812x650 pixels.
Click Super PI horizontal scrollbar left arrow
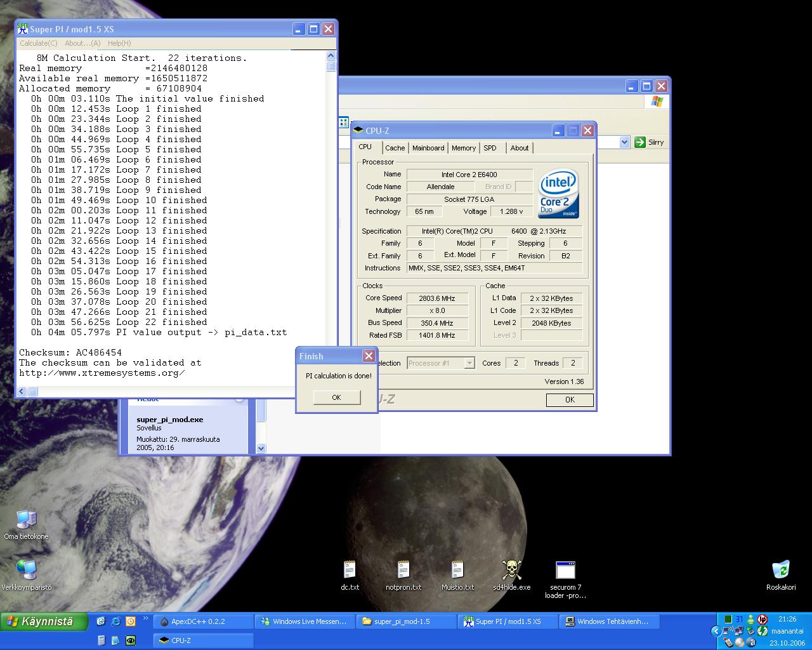[22, 392]
